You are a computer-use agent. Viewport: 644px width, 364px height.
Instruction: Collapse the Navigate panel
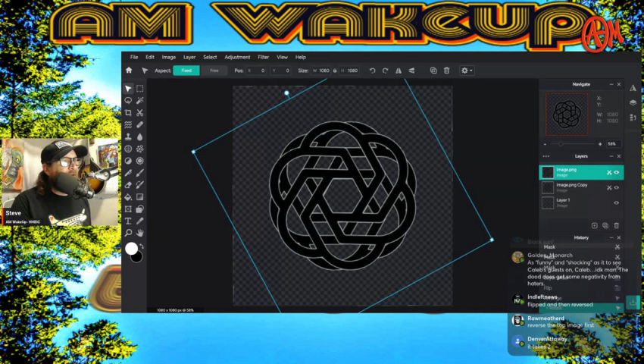coord(611,84)
